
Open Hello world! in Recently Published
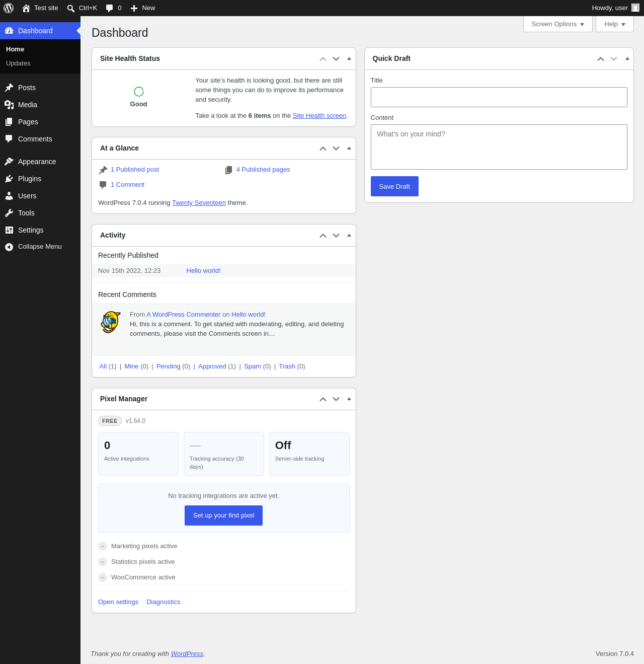point(203,271)
